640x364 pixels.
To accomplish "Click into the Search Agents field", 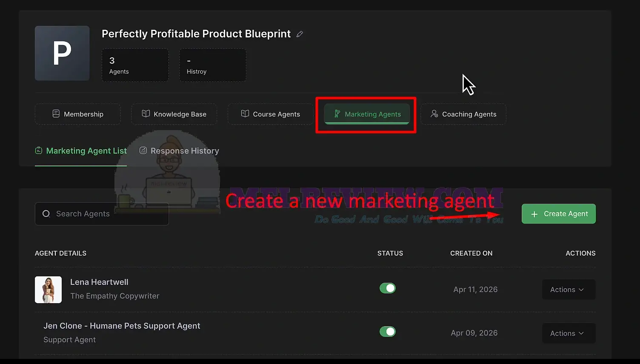I will (x=102, y=214).
